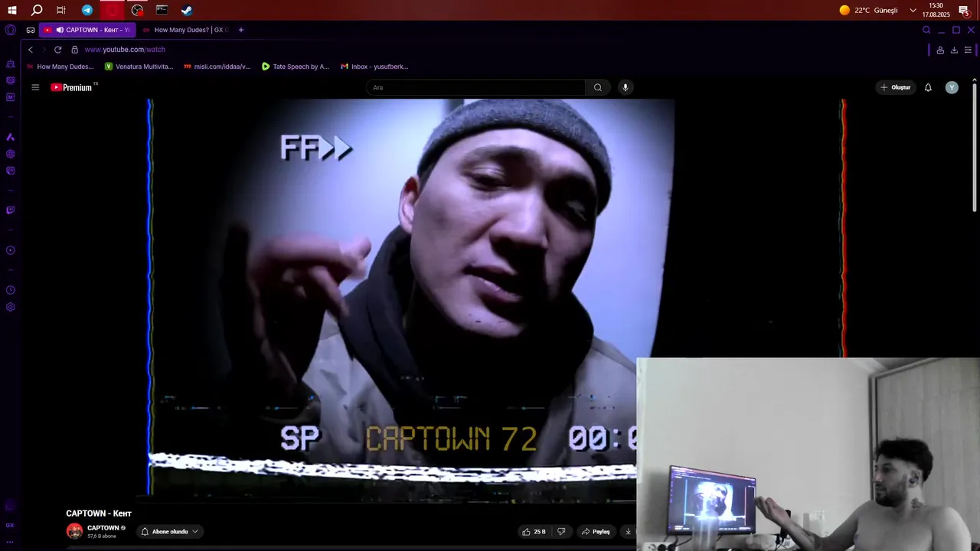The height and width of the screenshot is (551, 980).
Task: Open YouTube hamburger guide menu
Action: click(35, 87)
